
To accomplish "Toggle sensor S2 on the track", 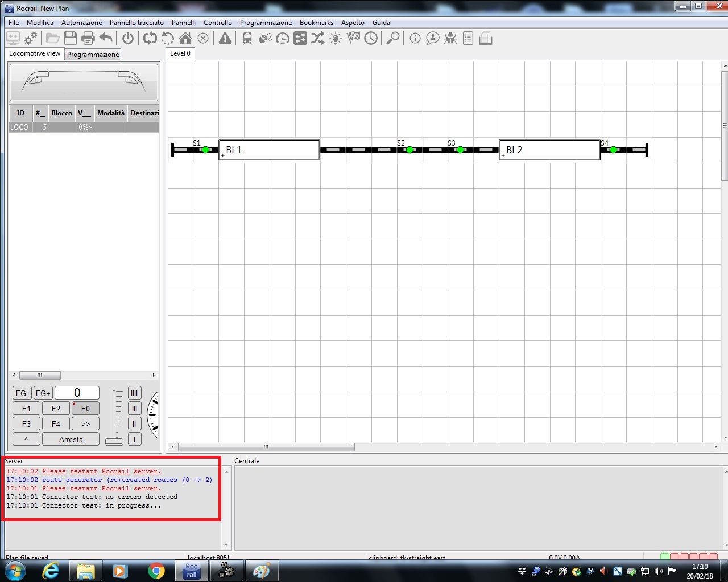I will [409, 150].
